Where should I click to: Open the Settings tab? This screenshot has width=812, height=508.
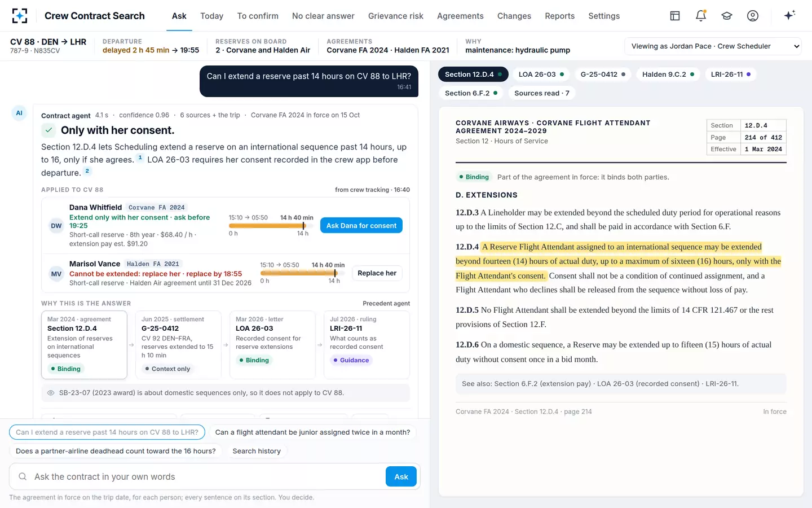[x=604, y=16]
